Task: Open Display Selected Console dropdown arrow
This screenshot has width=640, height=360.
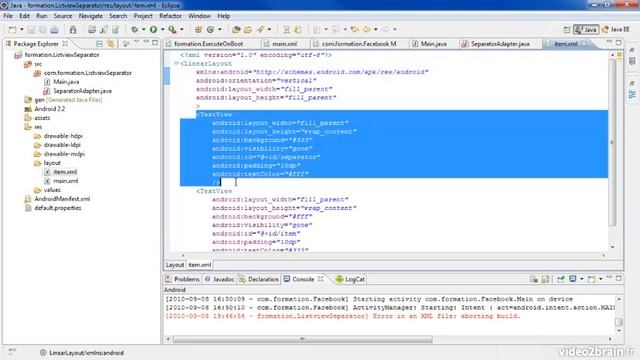Action: click(582, 279)
